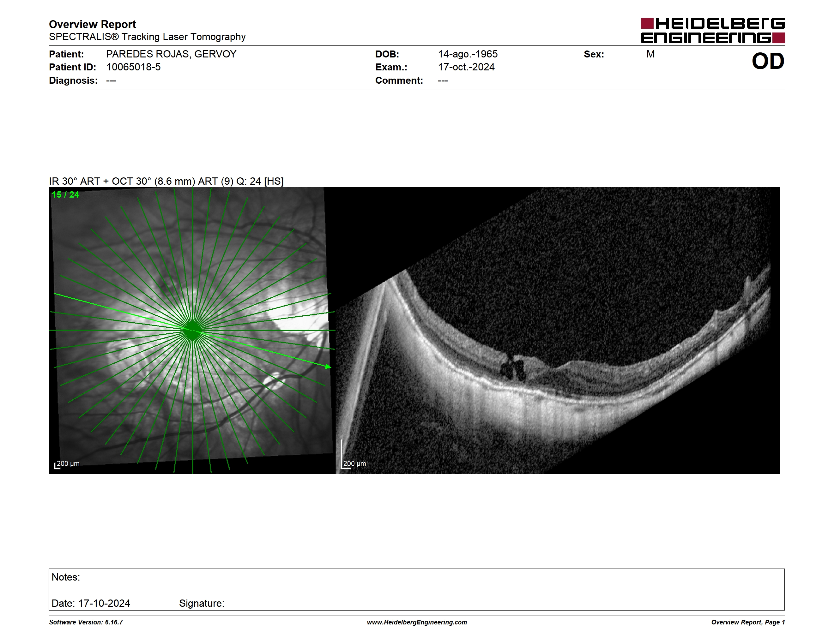
Task: Click the bright green scan arrow tip
Action: pos(328,367)
